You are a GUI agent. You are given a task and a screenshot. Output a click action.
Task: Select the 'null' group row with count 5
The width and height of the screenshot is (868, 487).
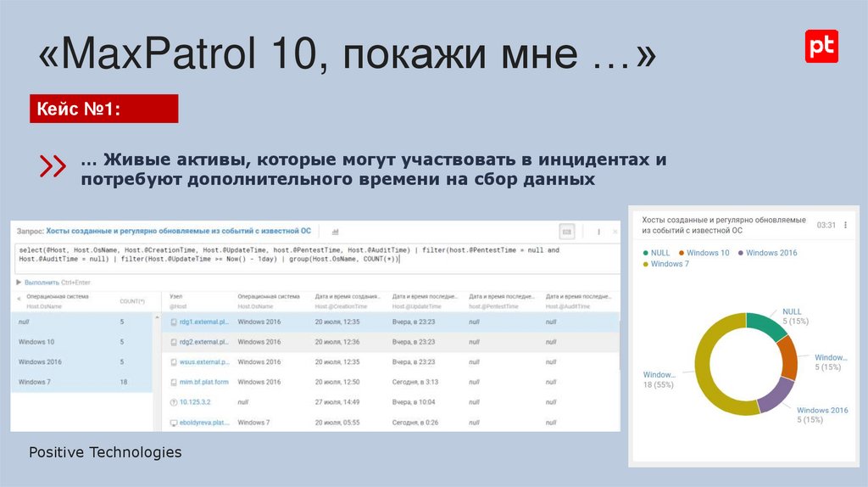click(x=81, y=322)
